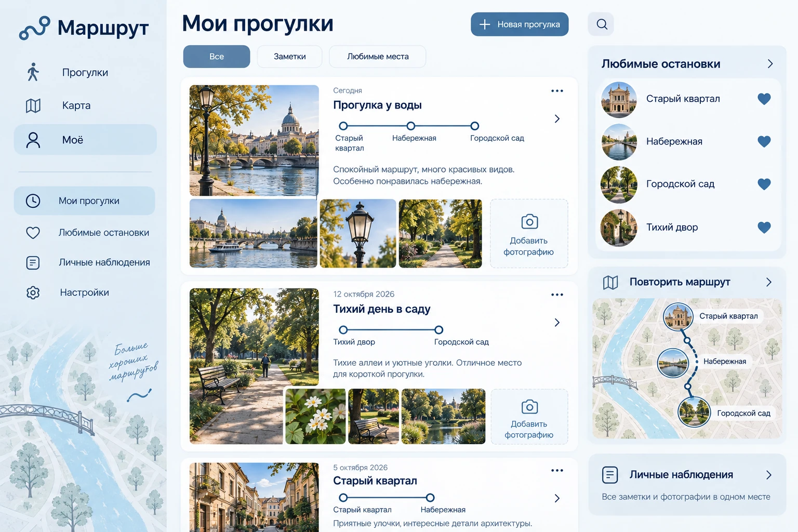Open Тихий день в саду details chevron
Image resolution: width=798 pixels, height=532 pixels.
coord(557,323)
